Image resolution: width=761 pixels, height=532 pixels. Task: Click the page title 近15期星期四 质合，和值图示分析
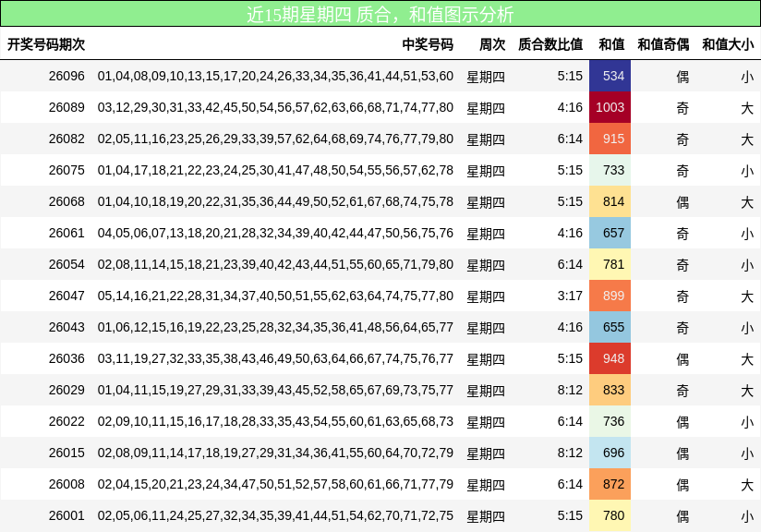coord(380,12)
